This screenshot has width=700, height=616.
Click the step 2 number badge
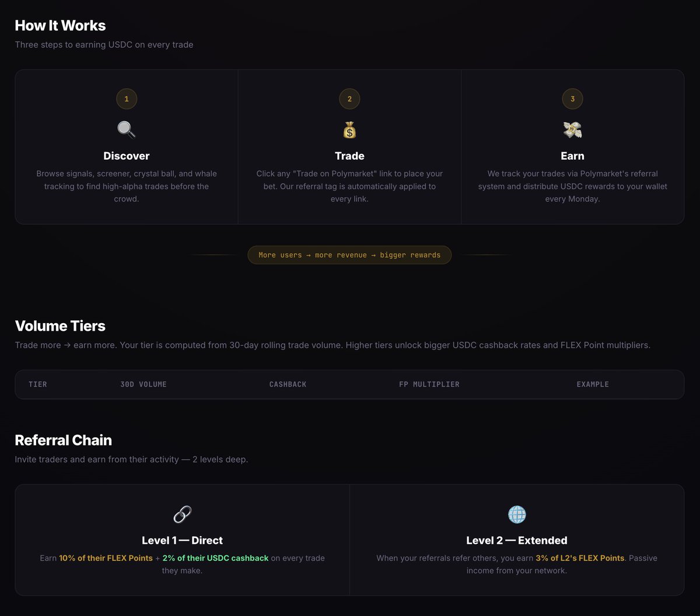(349, 99)
